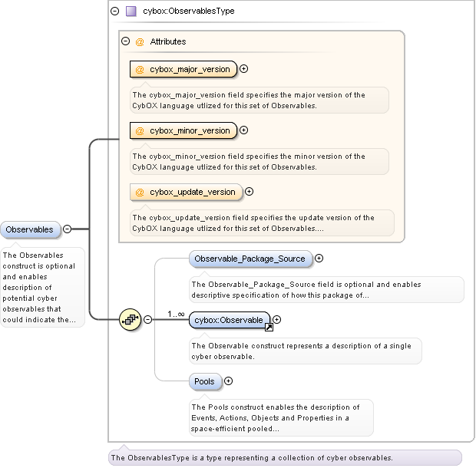The height and width of the screenshot is (468, 476).
Task: Expand the cybox:Observable element
Action: pyautogui.click(x=277, y=320)
